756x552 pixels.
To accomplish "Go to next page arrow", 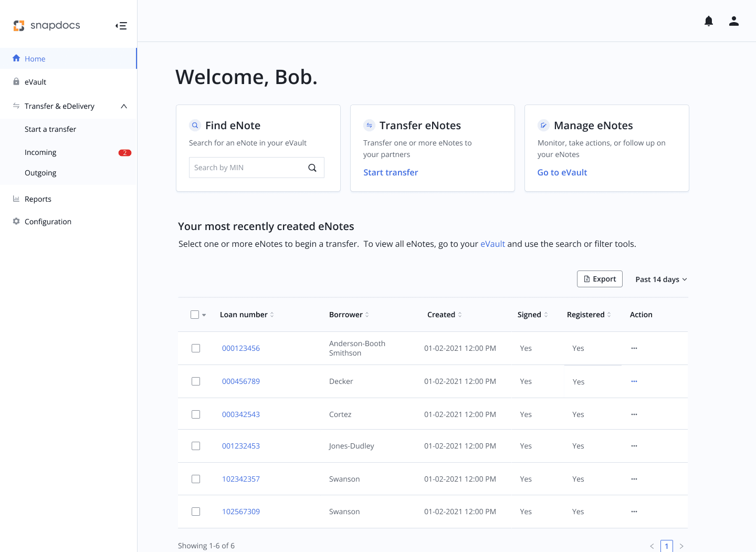I will click(x=681, y=546).
